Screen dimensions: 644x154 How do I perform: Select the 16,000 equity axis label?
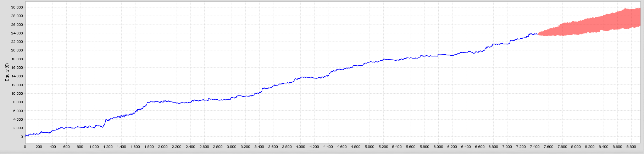click(x=17, y=67)
